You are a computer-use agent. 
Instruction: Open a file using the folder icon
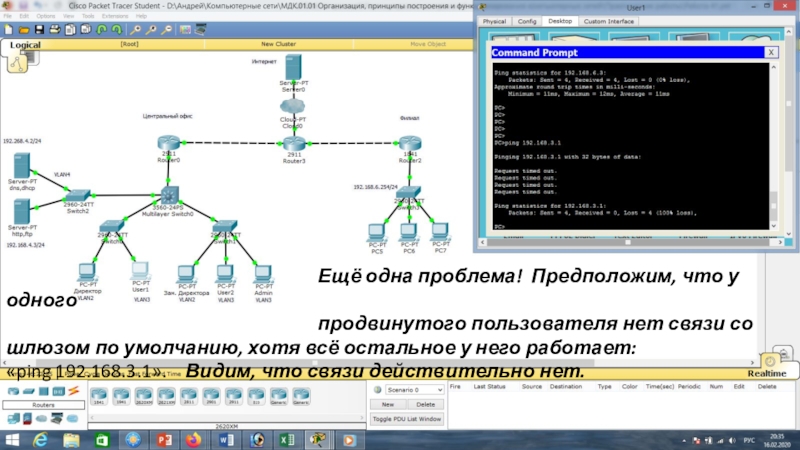click(24, 30)
